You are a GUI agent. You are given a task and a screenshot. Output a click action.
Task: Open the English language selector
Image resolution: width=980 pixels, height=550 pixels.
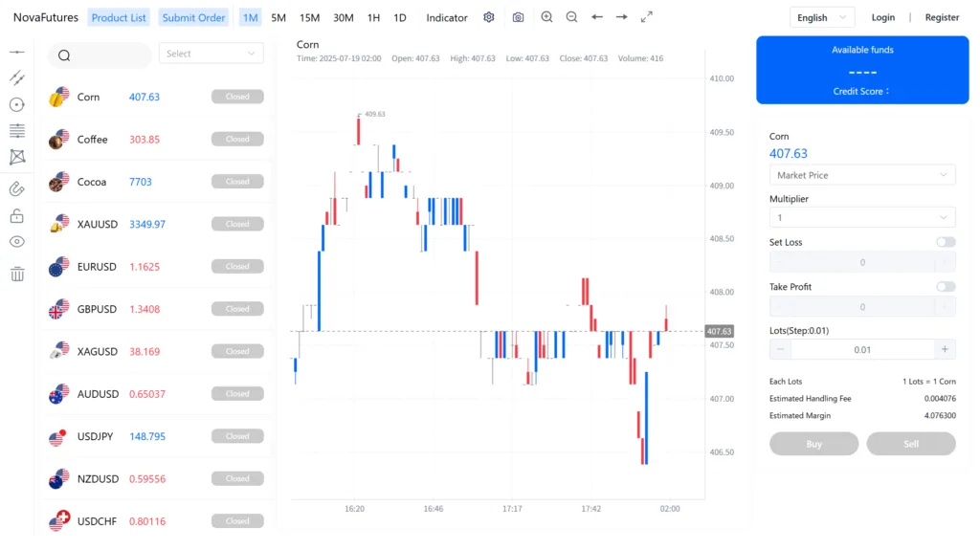(x=822, y=17)
